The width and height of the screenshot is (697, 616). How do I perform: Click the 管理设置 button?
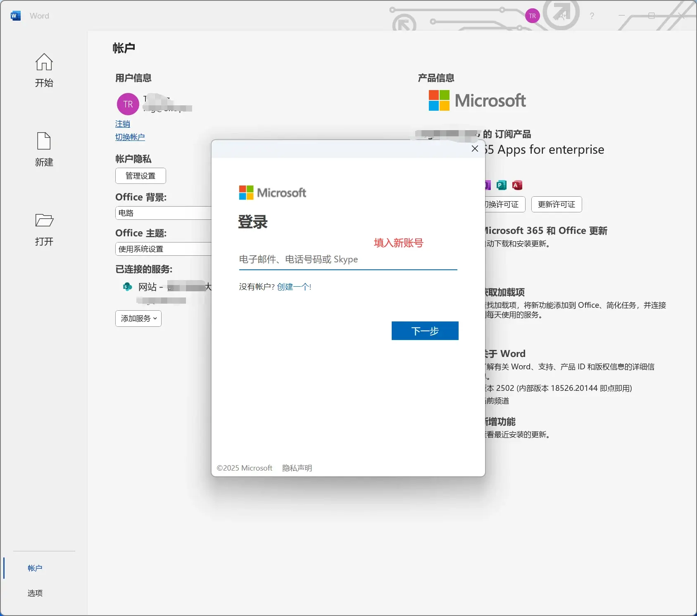(140, 176)
